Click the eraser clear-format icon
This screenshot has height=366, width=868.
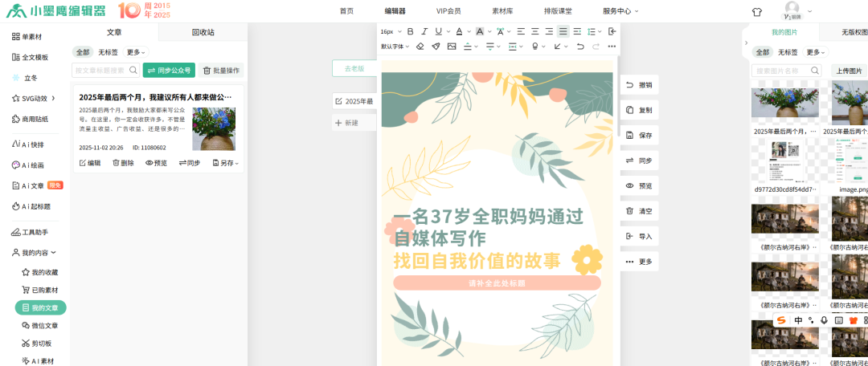pyautogui.click(x=420, y=47)
